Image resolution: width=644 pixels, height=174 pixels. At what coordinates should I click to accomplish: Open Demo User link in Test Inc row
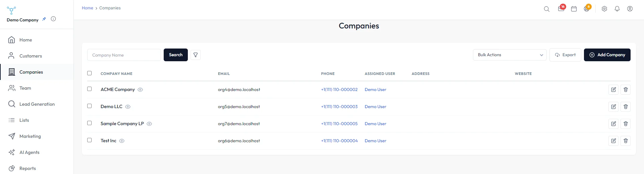pos(375,141)
